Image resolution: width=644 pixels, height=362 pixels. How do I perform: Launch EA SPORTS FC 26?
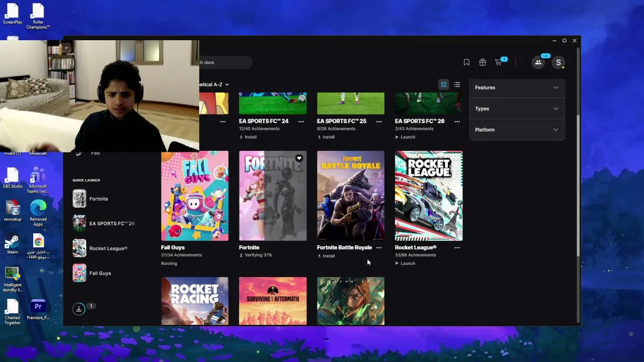405,137
